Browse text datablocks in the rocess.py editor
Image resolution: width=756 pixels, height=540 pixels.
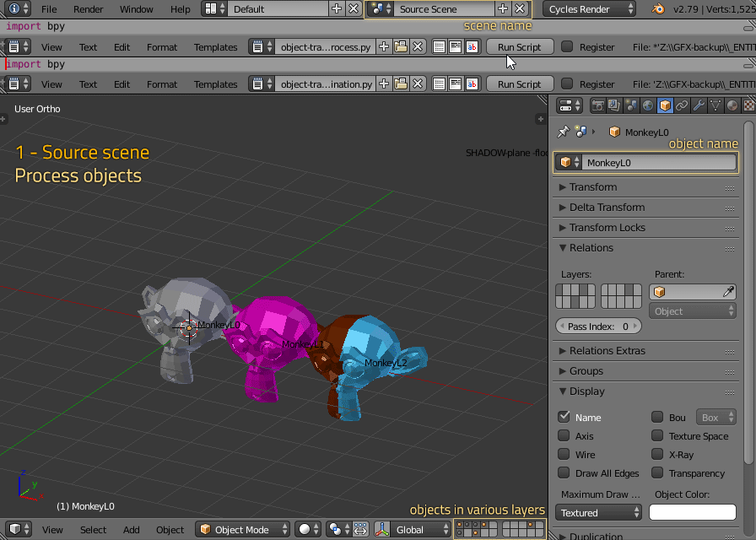(x=262, y=46)
